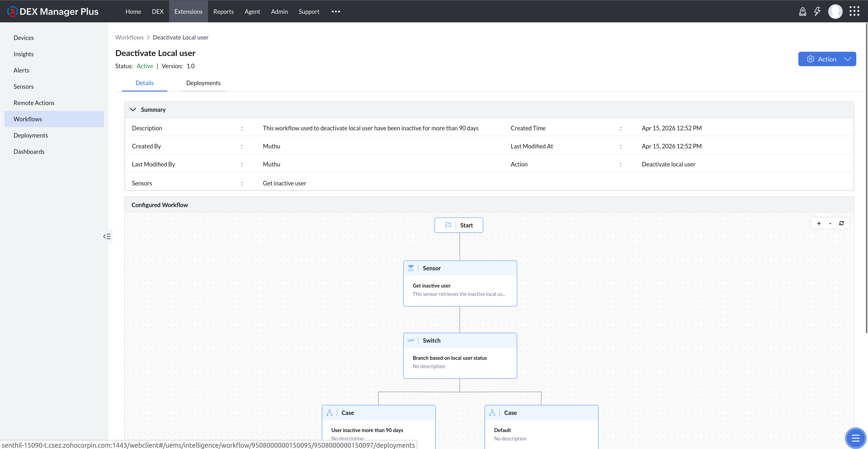Click the Switch node icon
The image size is (868, 449).
point(411,340)
